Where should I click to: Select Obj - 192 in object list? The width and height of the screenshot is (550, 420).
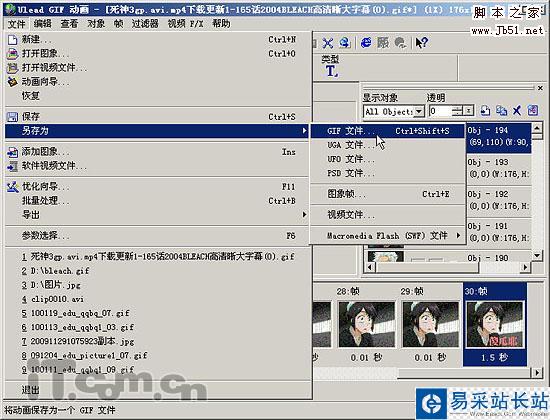click(x=498, y=200)
